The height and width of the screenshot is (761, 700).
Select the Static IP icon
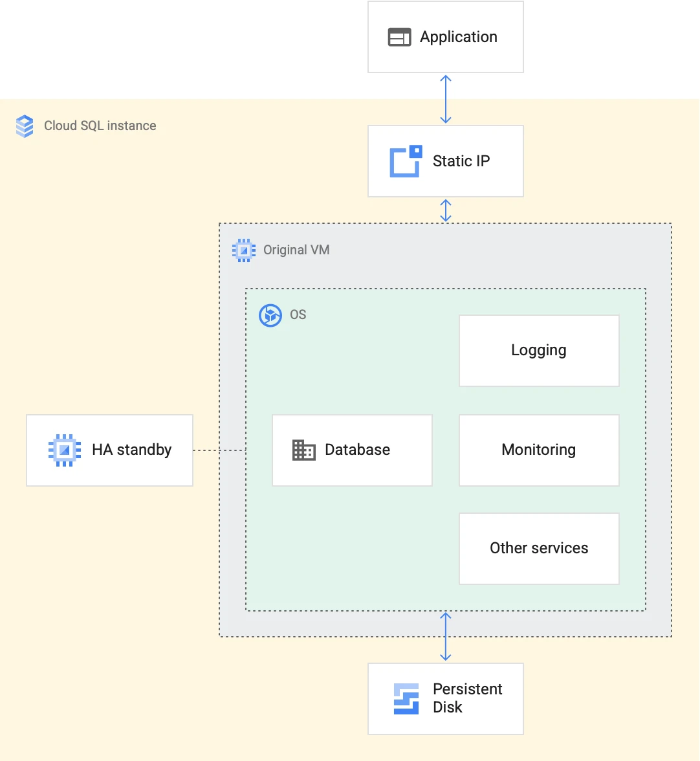click(404, 161)
